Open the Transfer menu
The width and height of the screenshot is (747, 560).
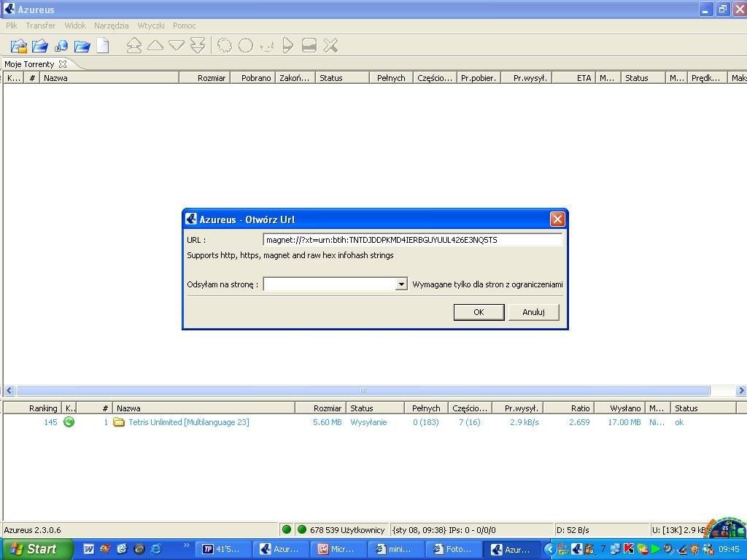pyautogui.click(x=41, y=26)
